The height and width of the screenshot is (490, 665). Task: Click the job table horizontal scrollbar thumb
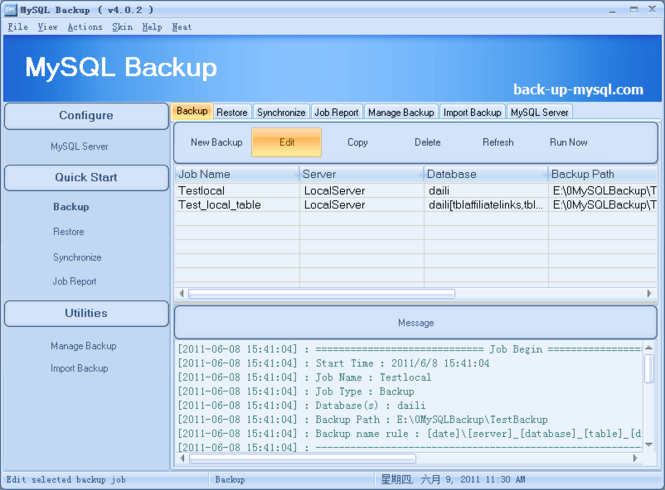click(x=321, y=294)
